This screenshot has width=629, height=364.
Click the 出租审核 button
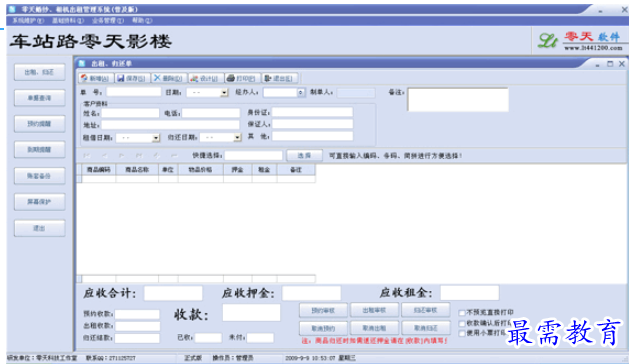click(374, 310)
